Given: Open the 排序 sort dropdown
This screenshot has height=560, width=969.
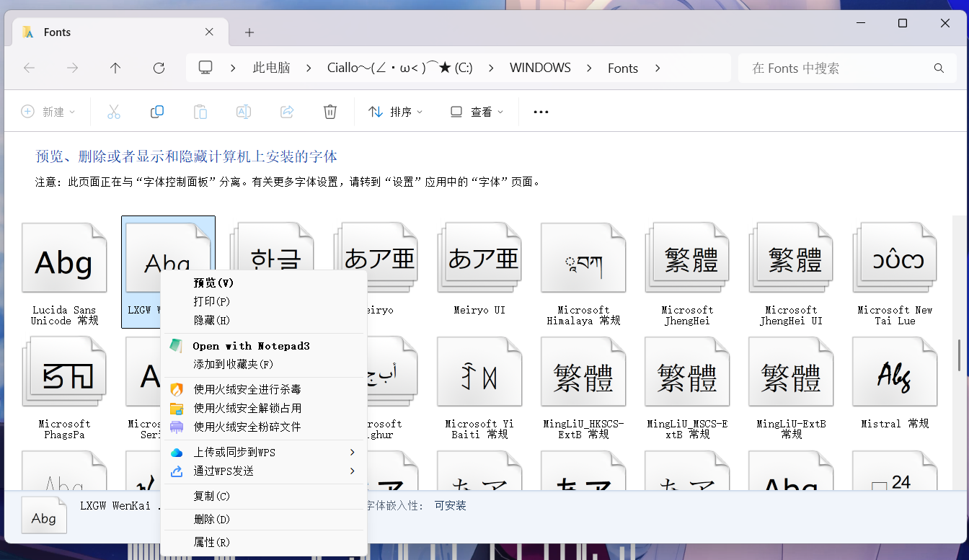Looking at the screenshot, I should pyautogui.click(x=395, y=112).
